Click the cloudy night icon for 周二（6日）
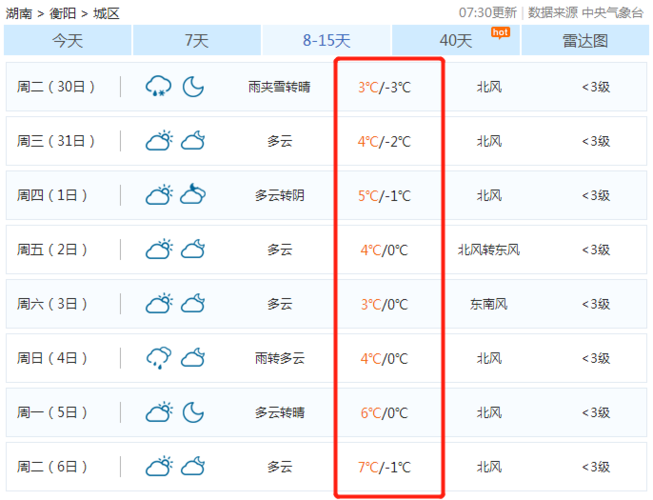653x500 pixels. [193, 466]
